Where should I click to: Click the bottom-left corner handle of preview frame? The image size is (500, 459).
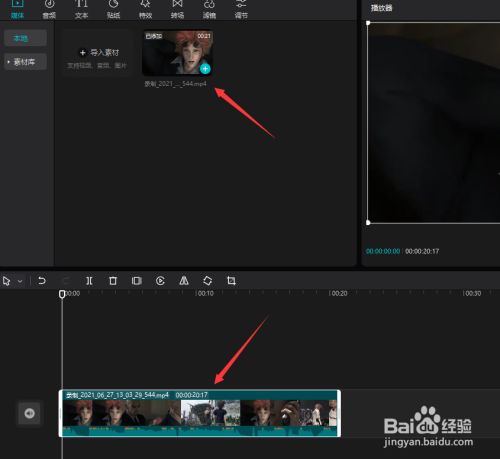tap(368, 222)
